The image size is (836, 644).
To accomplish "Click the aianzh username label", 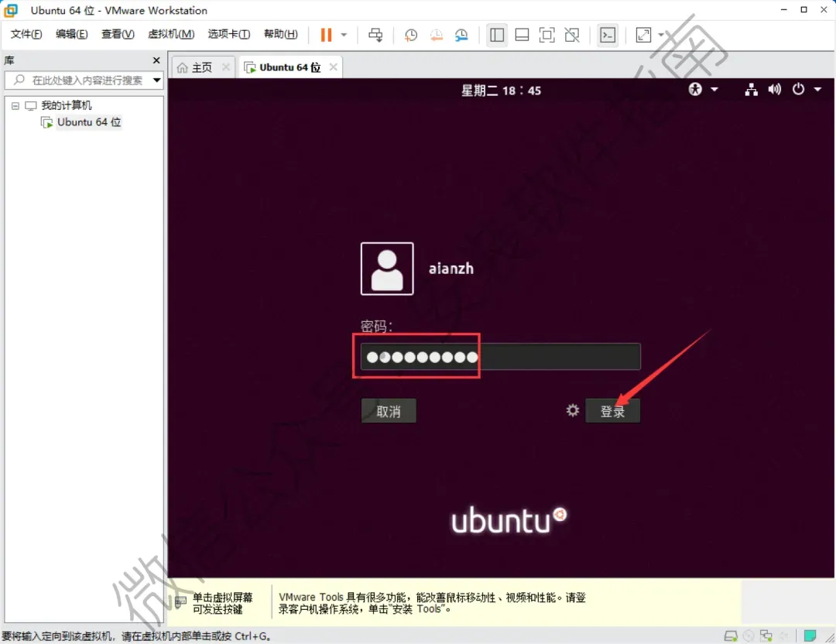I will pyautogui.click(x=451, y=268).
